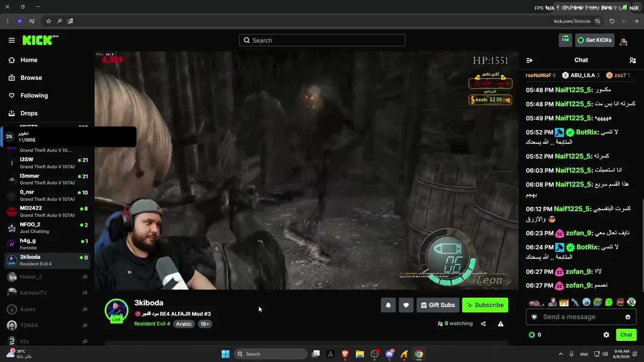The width and height of the screenshot is (644, 362).
Task: Select the headphones emote in chat
Action: 632,302
